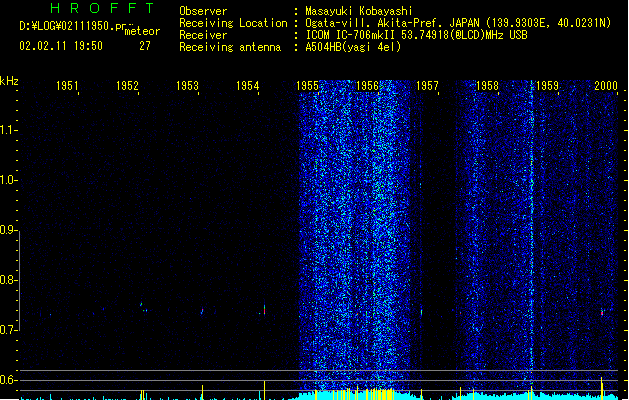Click the 0.7 kHz frequency label
The image size is (629, 400).
pyautogui.click(x=8, y=330)
